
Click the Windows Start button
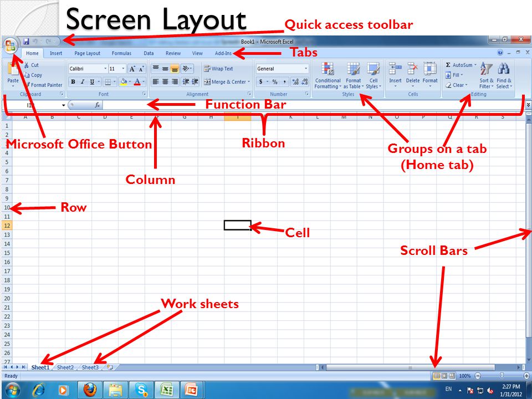tap(13, 390)
